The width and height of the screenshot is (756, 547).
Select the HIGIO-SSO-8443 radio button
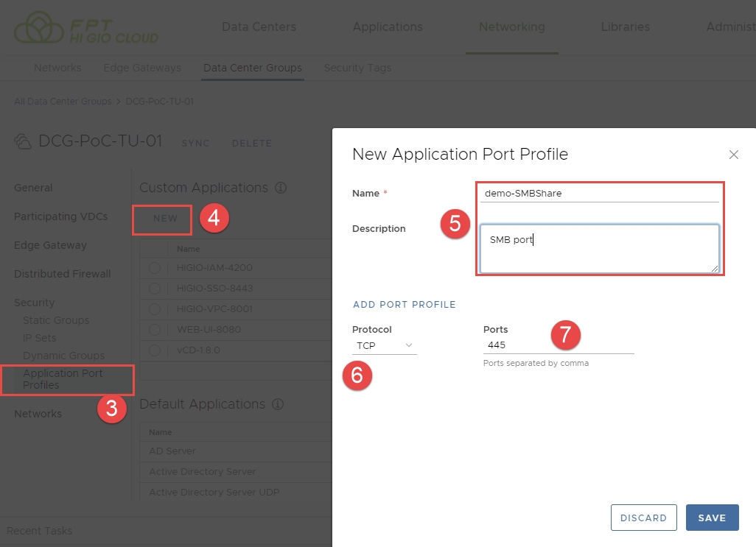point(155,289)
